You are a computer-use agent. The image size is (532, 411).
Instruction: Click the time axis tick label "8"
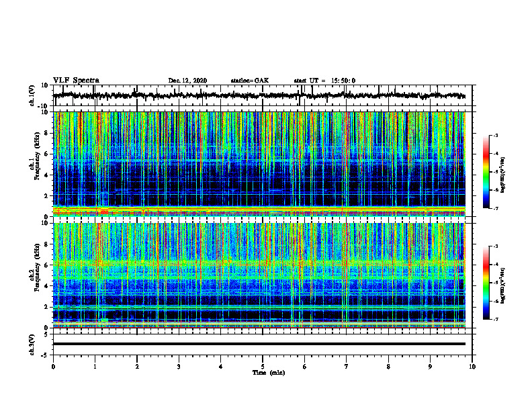tap(388, 367)
